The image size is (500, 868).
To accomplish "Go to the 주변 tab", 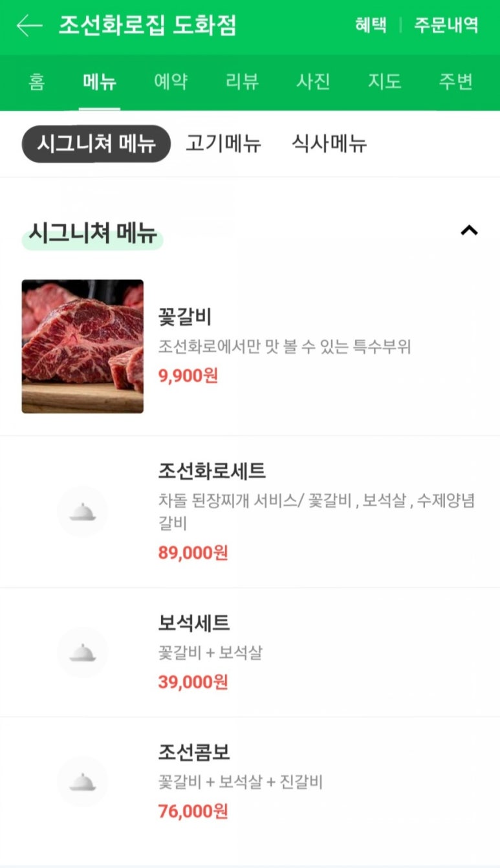I will click(x=455, y=82).
